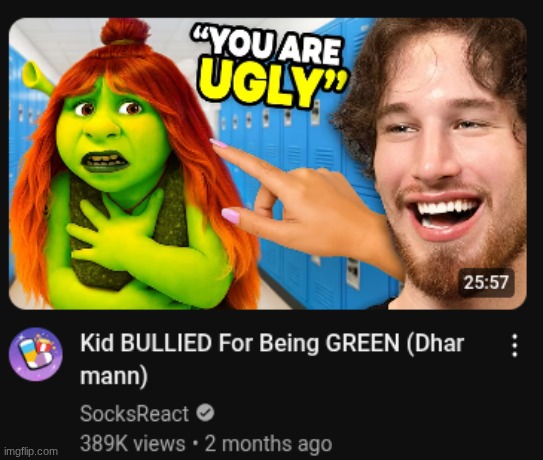The image size is (543, 460).
Task: Open the three-dot video options menu
Action: (x=515, y=345)
